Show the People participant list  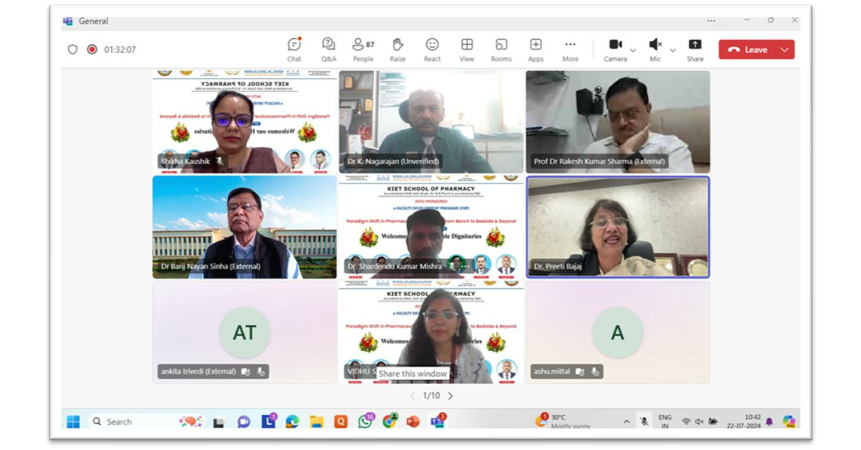362,49
